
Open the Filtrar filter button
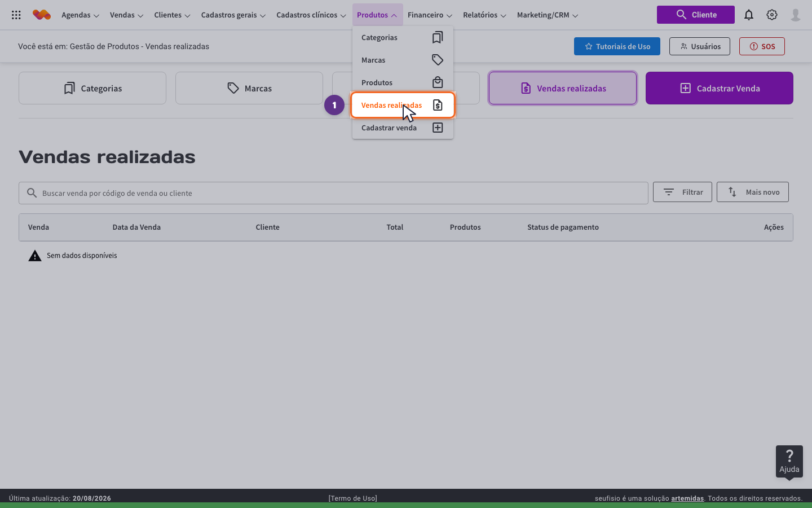point(682,192)
